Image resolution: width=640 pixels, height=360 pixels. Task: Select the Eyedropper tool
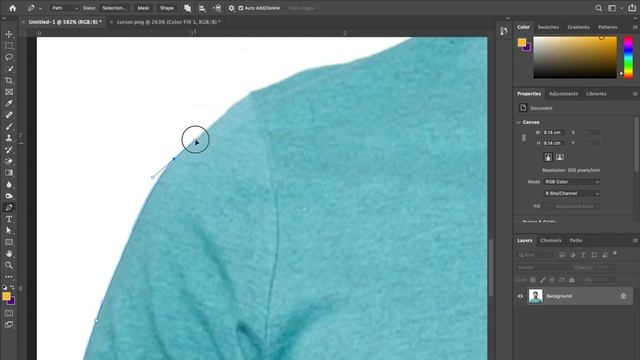tap(9, 103)
